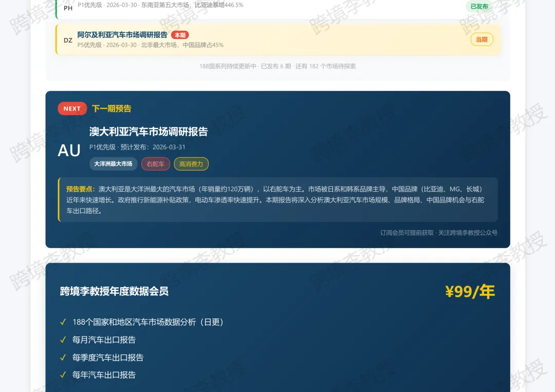
Task: Click the 下一期预告 heading
Action: pos(112,108)
